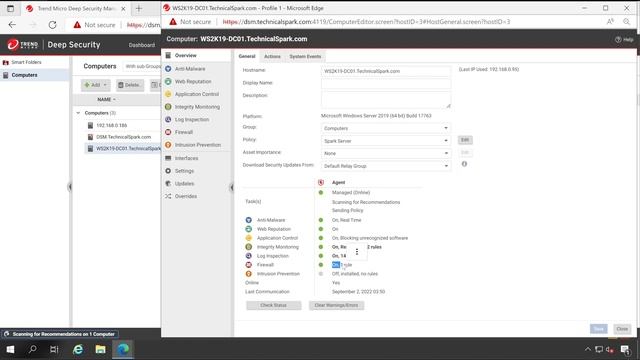This screenshot has width=640, height=360.
Task: Open the Windows Start menu
Action: pos(11,349)
